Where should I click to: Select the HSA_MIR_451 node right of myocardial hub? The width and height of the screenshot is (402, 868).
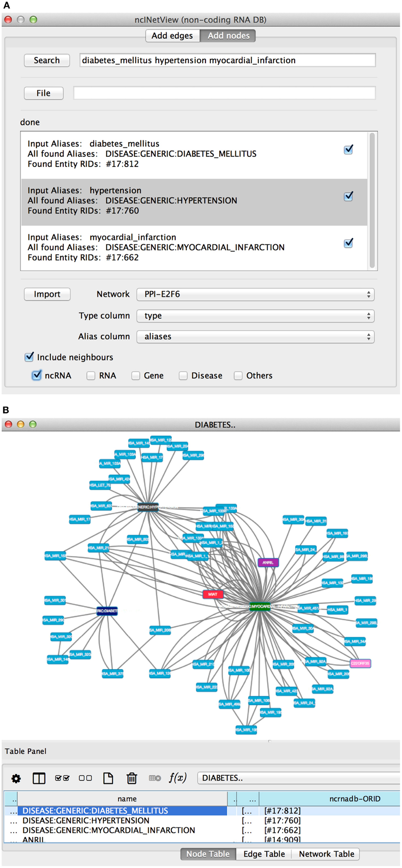308,608
